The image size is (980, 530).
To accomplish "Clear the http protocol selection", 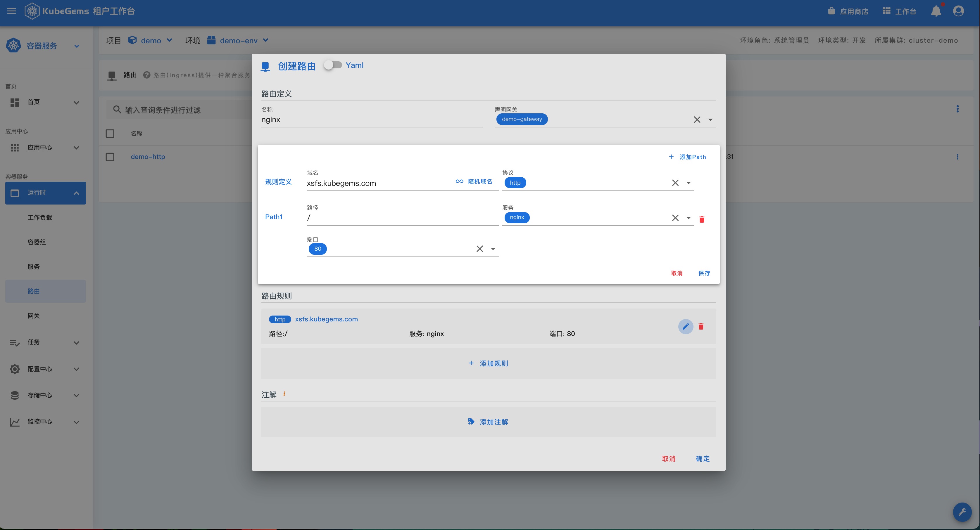I will (x=675, y=183).
